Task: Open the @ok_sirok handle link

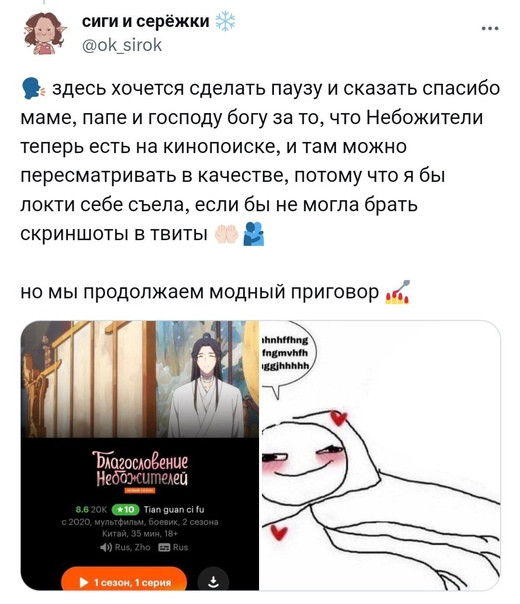Action: (x=122, y=45)
